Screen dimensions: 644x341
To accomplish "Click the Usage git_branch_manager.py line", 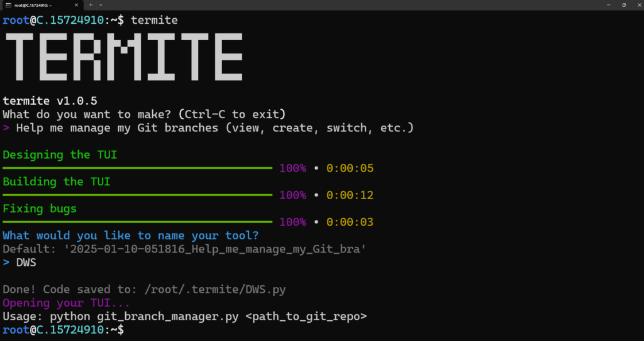I will tap(184, 316).
